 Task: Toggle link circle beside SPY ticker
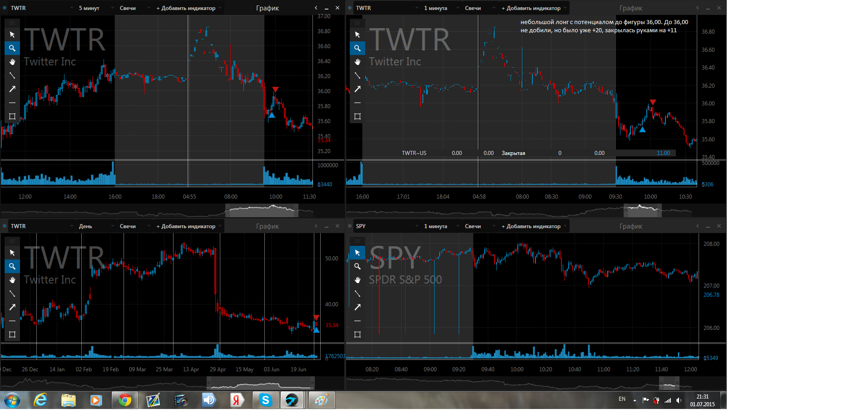click(350, 226)
